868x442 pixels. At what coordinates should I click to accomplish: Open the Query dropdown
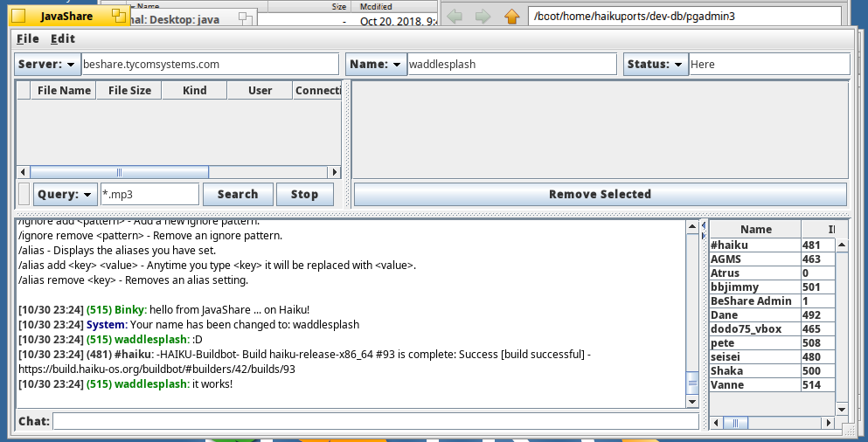pyautogui.click(x=66, y=194)
